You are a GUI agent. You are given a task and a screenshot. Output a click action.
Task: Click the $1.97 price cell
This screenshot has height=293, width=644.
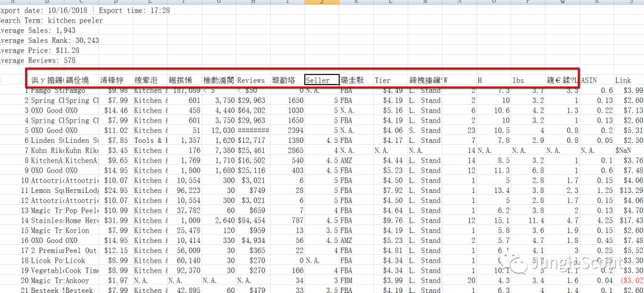pos(116,280)
